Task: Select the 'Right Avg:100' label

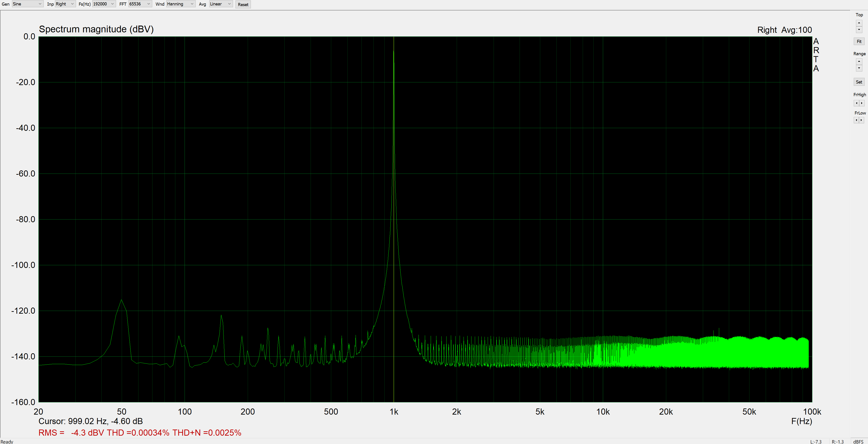Action: point(785,30)
